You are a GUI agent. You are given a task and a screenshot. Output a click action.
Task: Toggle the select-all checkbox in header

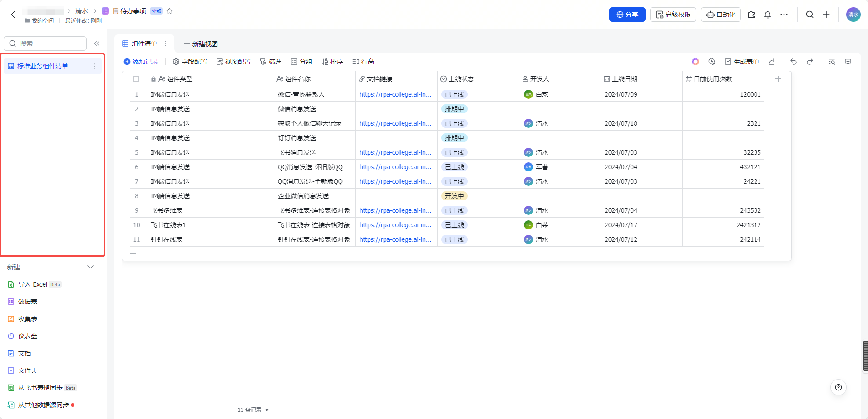[x=136, y=79]
